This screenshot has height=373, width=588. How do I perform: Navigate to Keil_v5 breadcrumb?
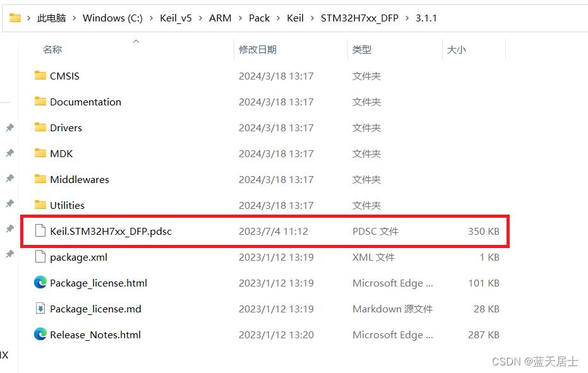coord(176,18)
